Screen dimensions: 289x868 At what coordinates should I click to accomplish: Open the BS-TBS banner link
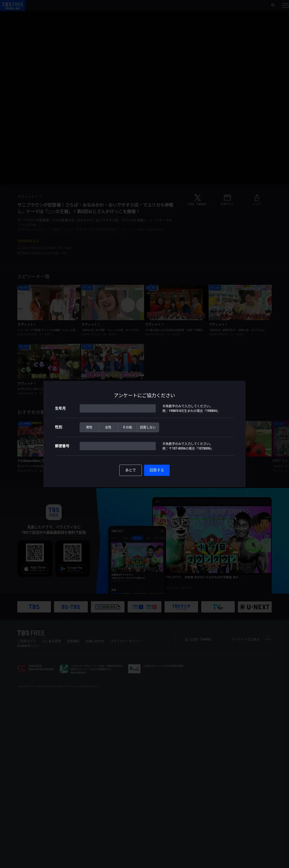coord(71,607)
